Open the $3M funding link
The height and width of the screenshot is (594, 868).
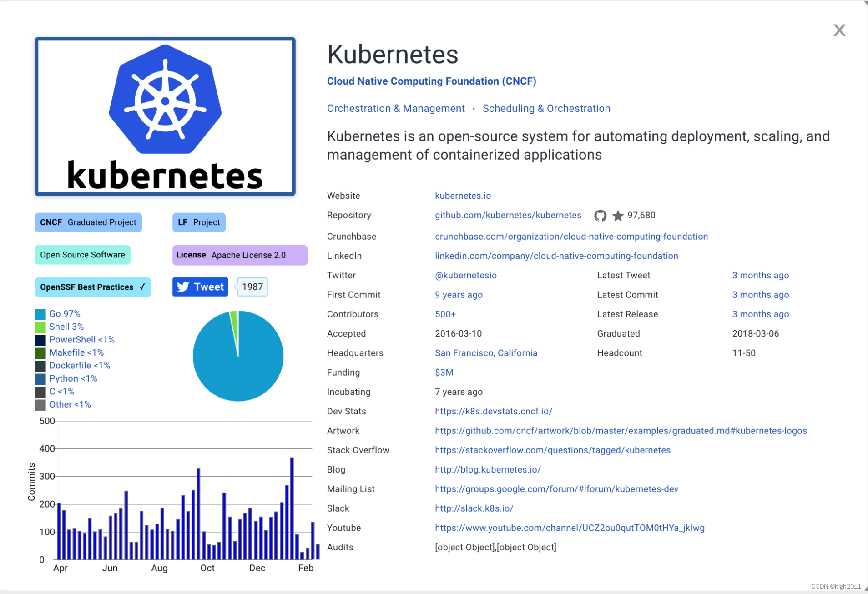click(444, 373)
